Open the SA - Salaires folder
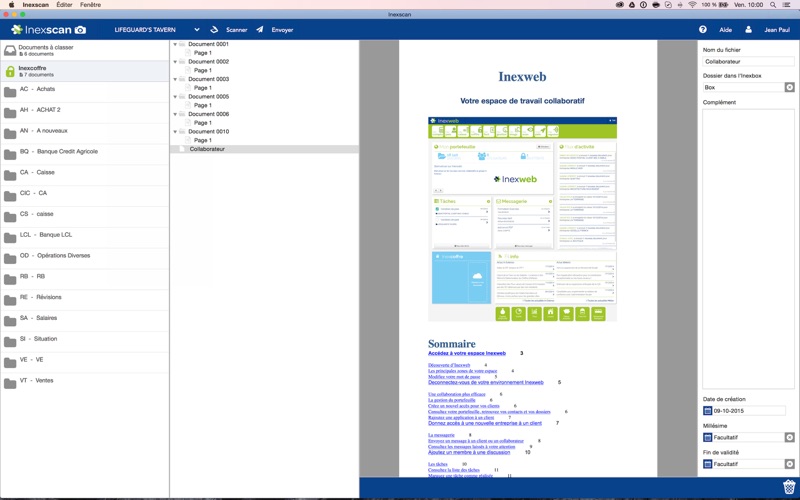 pos(85,321)
